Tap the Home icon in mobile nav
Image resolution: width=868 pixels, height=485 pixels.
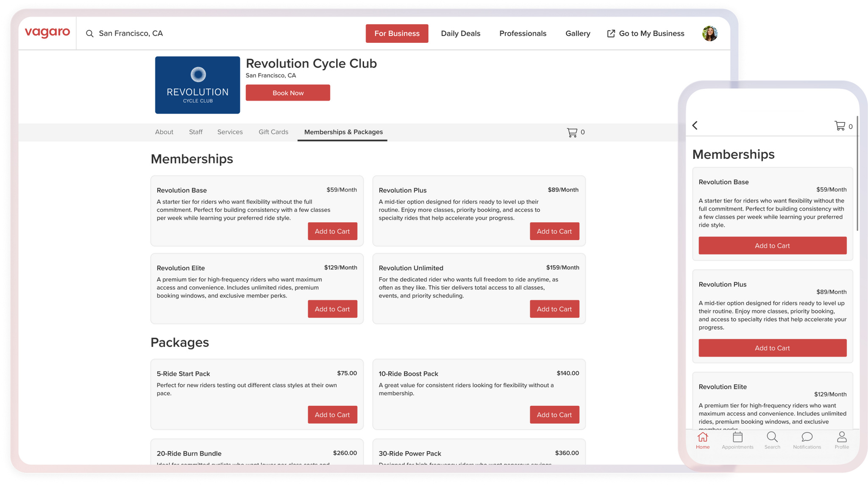tap(703, 441)
